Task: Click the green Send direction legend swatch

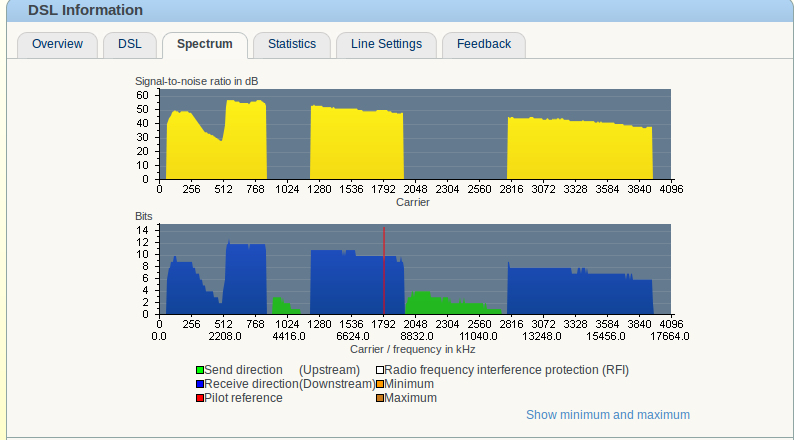Action: click(200, 370)
